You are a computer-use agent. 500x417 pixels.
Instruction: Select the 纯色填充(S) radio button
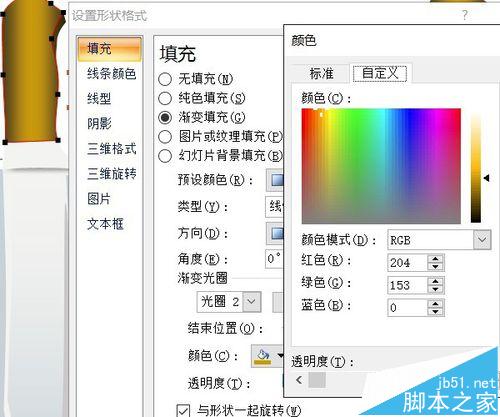tap(165, 98)
